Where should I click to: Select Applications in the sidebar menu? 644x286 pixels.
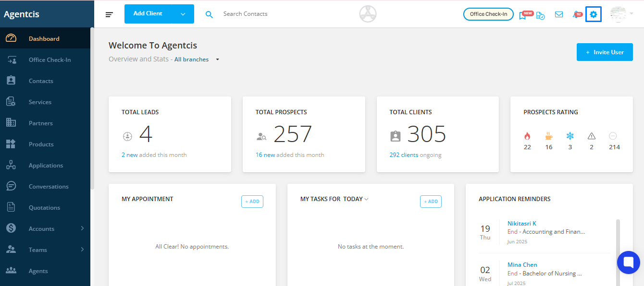pyautogui.click(x=45, y=165)
